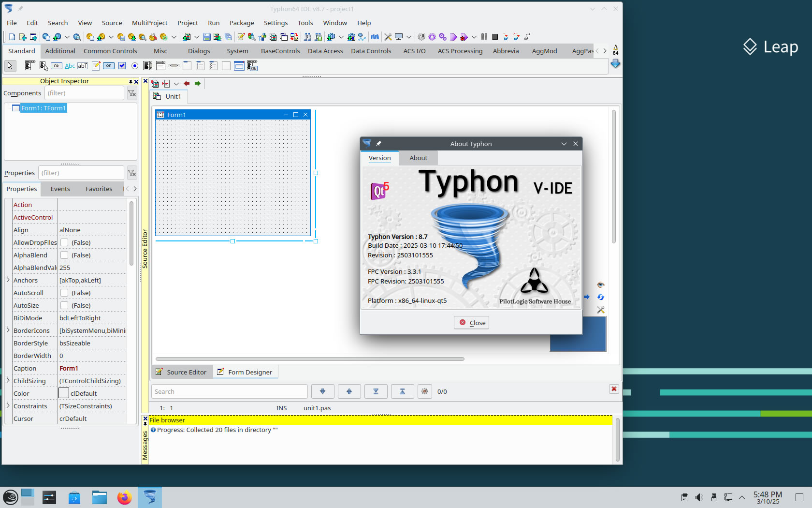Viewport: 812px width, 508px height.
Task: Pick the TEdit 'abI' component in the palette
Action: pyautogui.click(x=83, y=66)
